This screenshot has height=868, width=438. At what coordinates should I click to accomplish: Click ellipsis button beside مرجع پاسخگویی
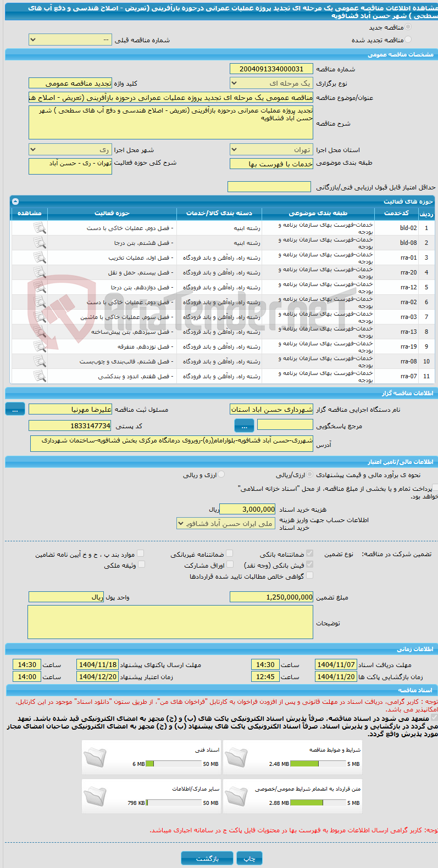[x=244, y=425]
